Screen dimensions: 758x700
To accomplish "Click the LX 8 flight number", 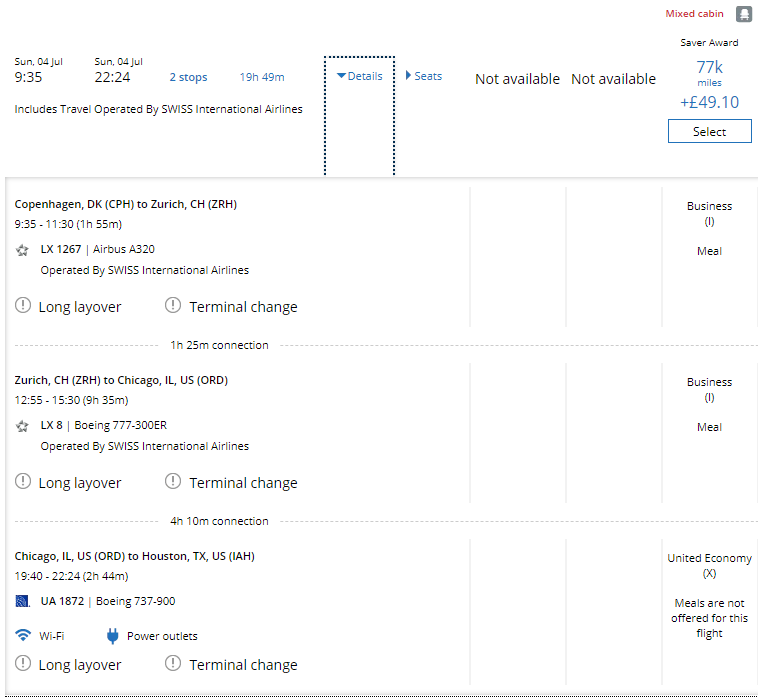I will pos(51,426).
